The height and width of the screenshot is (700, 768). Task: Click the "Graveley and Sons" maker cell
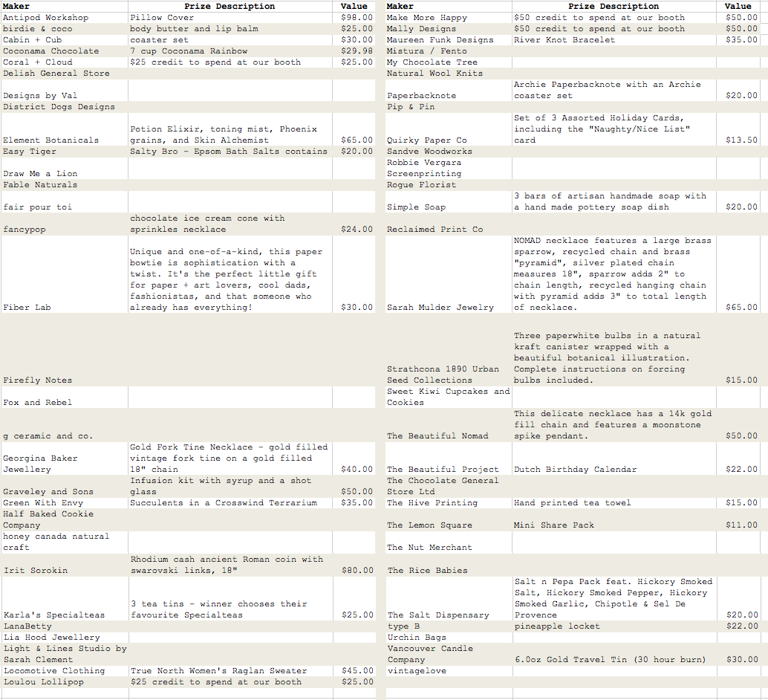click(x=64, y=486)
